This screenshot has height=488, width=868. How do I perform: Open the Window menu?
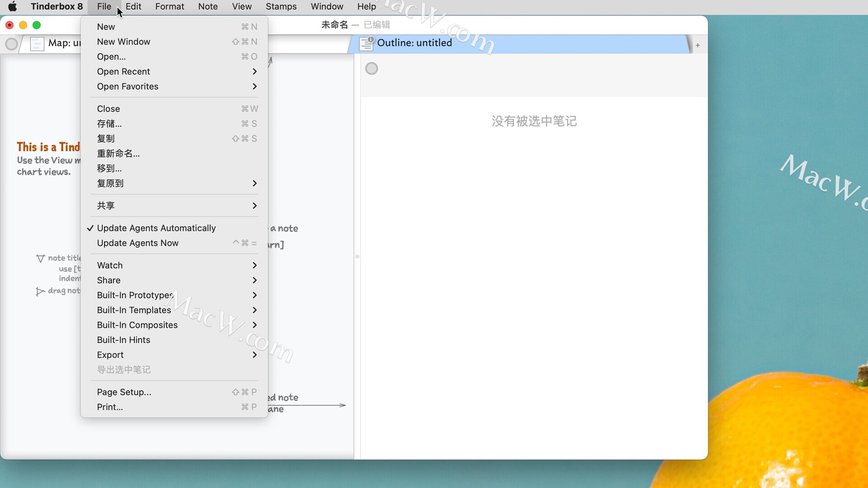point(327,6)
